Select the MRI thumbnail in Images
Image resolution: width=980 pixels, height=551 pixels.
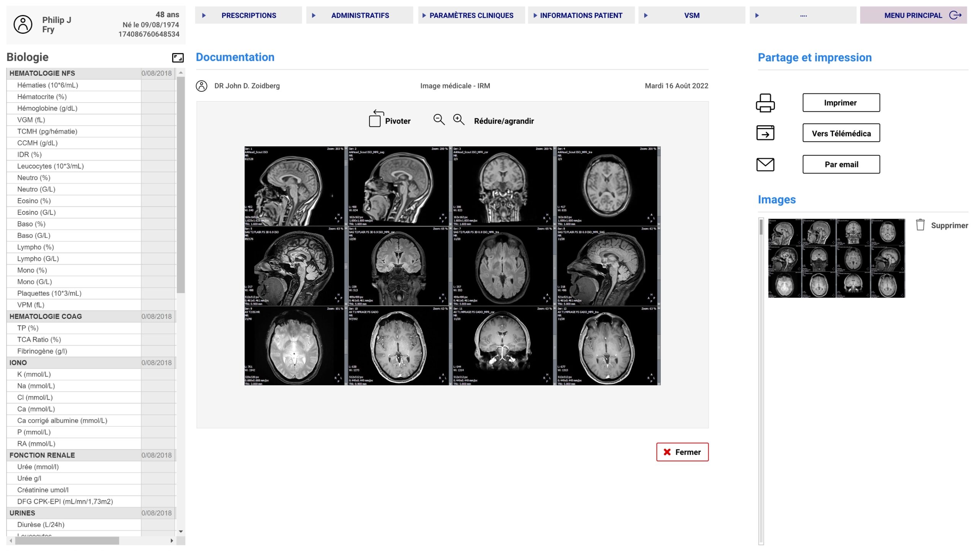pyautogui.click(x=836, y=258)
